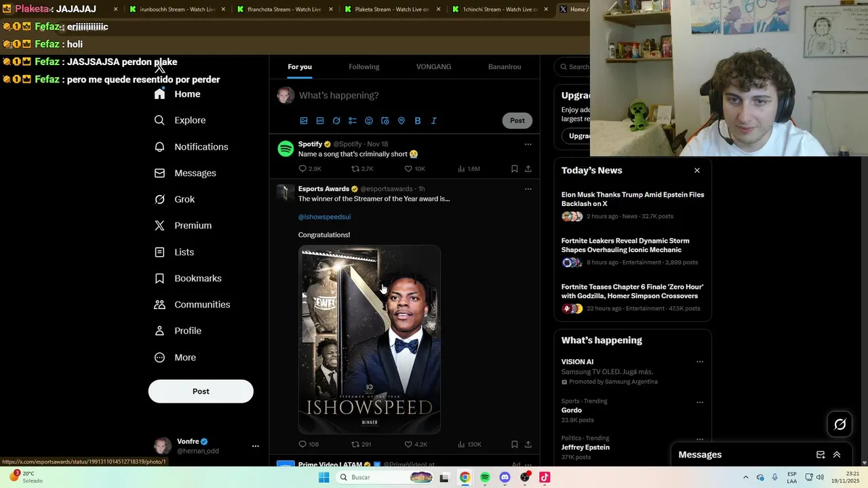Repost the Spotify post
This screenshot has height=488, width=868.
pos(362,169)
